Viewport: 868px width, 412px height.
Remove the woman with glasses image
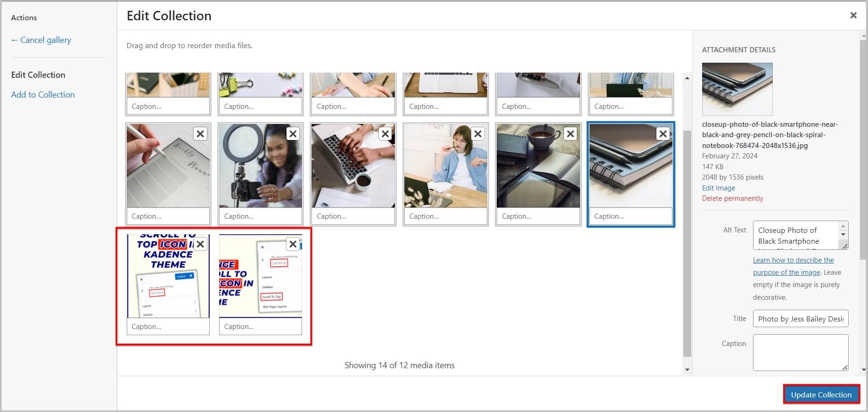point(478,134)
